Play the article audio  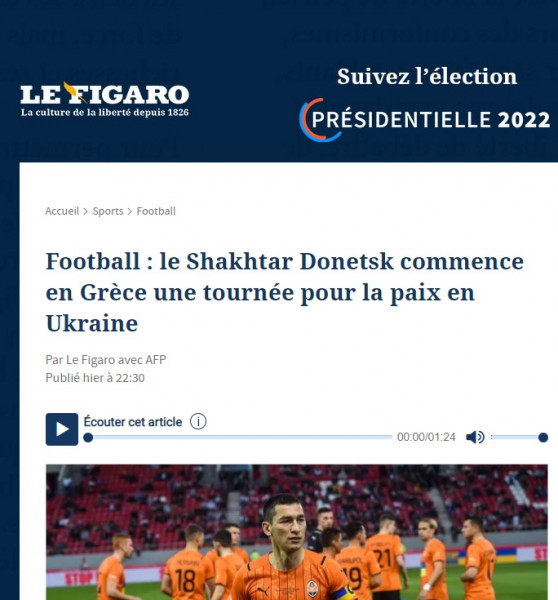click(62, 429)
